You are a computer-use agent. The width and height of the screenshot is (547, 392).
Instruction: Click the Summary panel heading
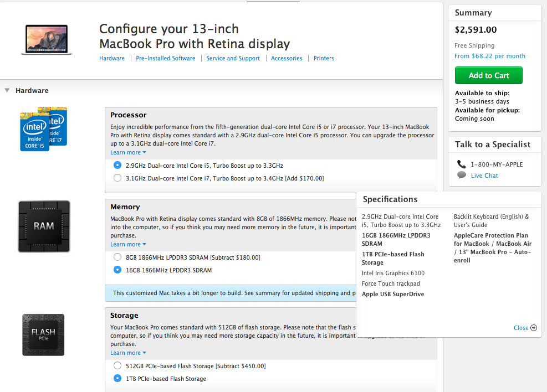pos(473,13)
